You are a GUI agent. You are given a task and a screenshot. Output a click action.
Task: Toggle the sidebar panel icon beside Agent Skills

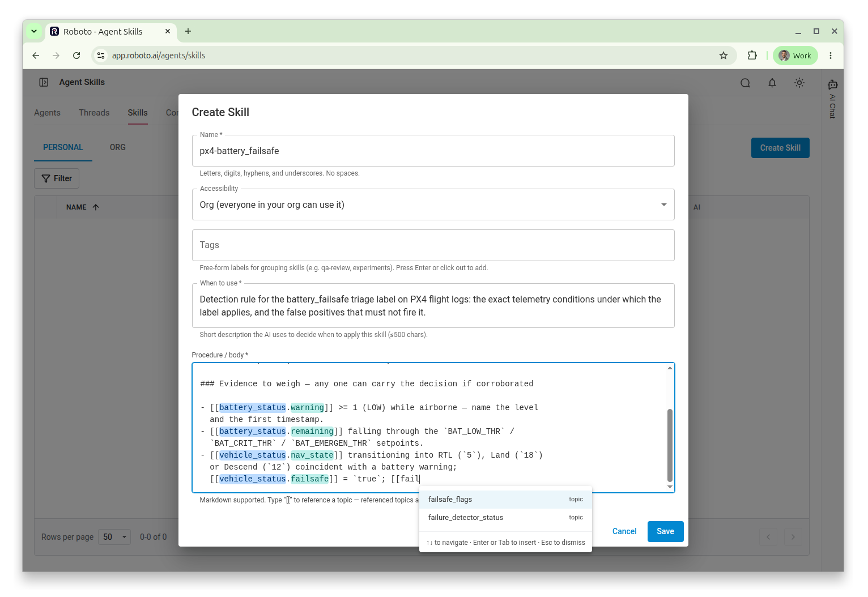click(x=44, y=82)
